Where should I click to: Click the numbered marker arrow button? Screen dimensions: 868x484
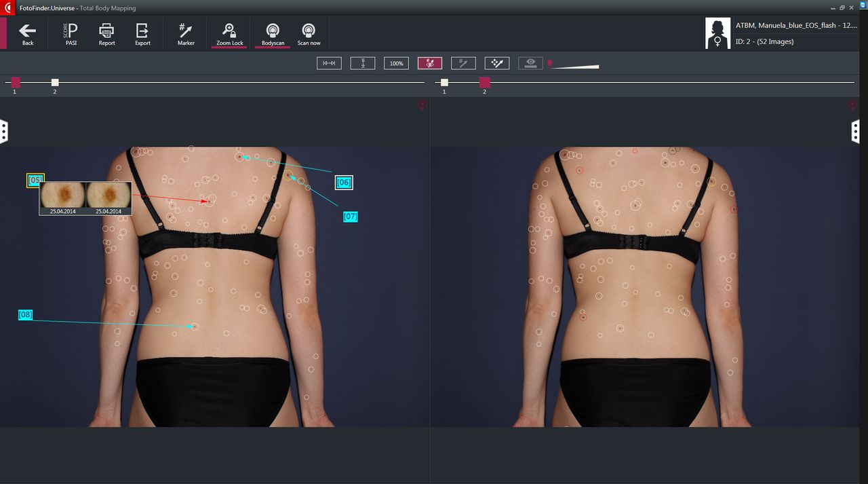pyautogui.click(x=463, y=63)
